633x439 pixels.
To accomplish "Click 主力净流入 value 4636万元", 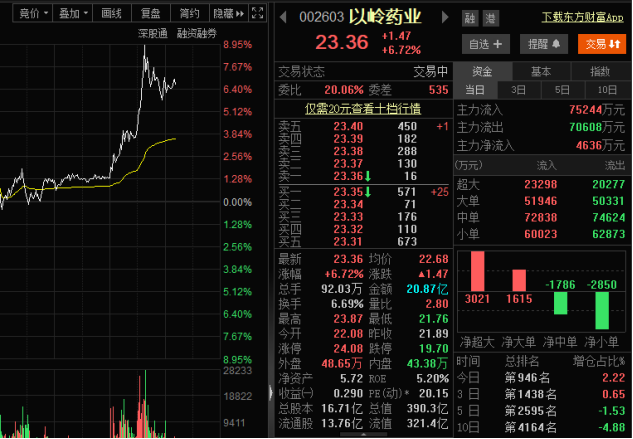I will 600,145.
